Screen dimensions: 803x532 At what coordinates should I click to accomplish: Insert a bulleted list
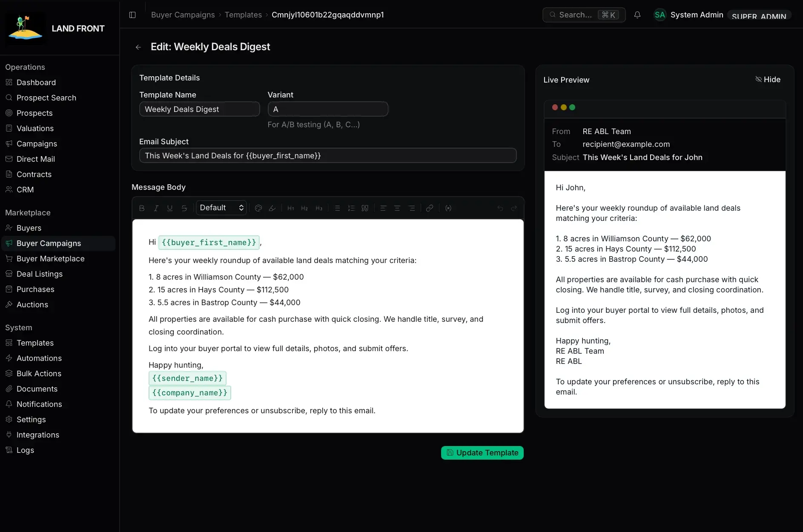(x=337, y=208)
